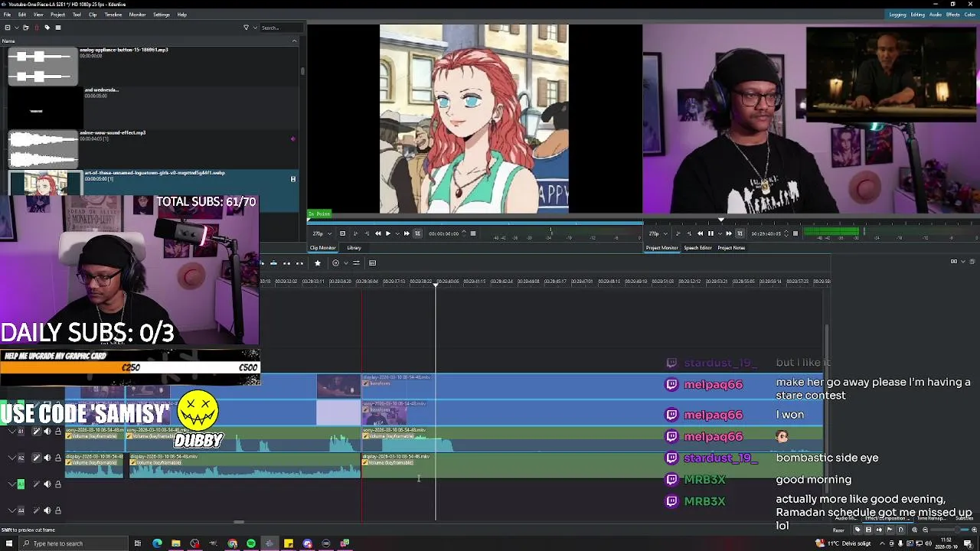Switch to the Effects workspace layout
Viewport: 980px width, 551px height.
953,15
